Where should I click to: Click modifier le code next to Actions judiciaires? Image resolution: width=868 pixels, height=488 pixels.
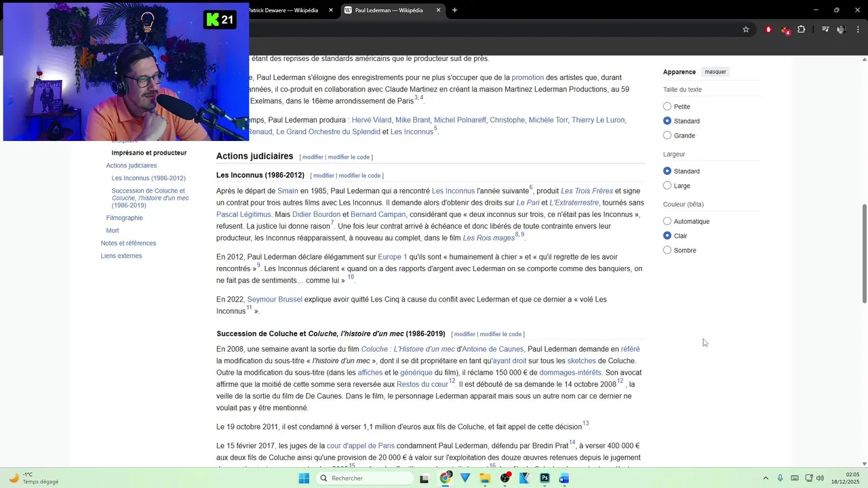point(349,157)
